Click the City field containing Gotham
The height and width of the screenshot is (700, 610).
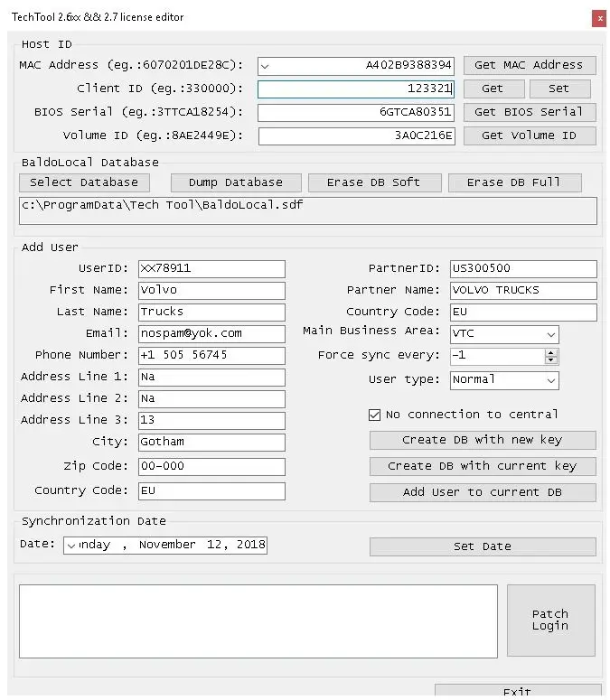pos(211,442)
